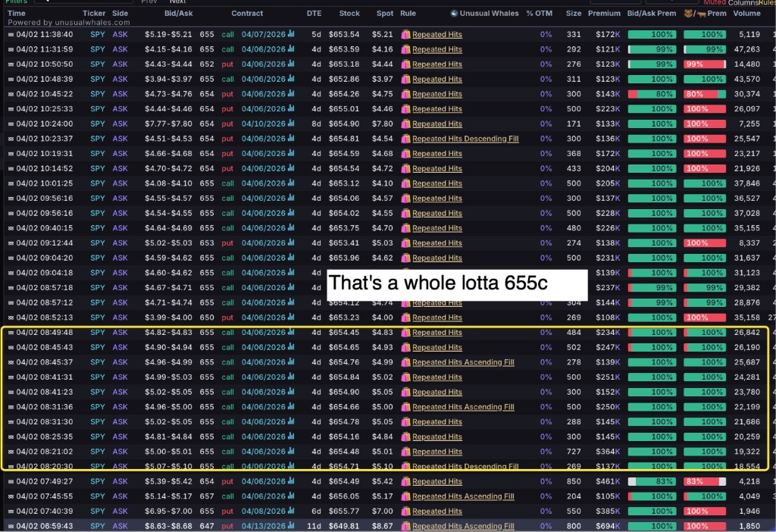Click the $8.63-$8.68 bid/ask value
Viewport: 776px width, 532px height.
click(168, 526)
